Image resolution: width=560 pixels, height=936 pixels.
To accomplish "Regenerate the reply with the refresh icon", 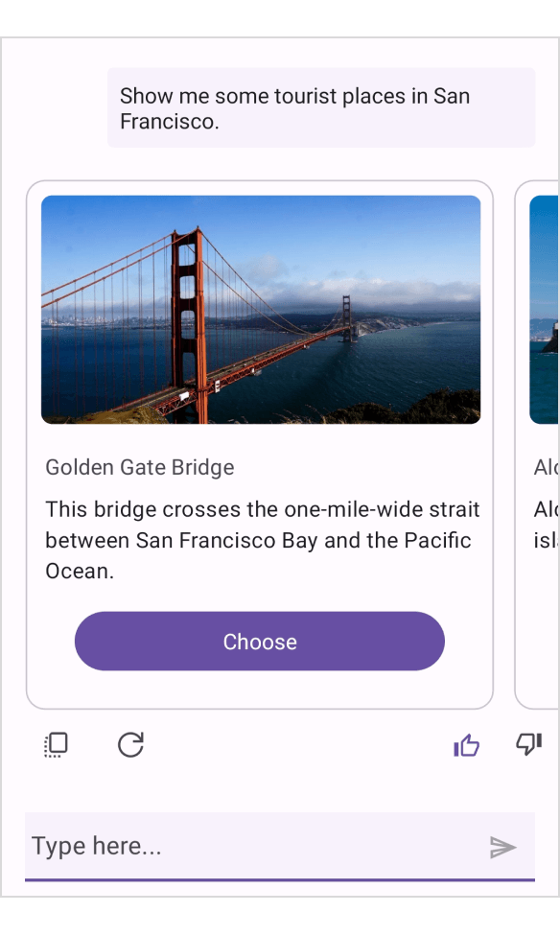I will [130, 745].
